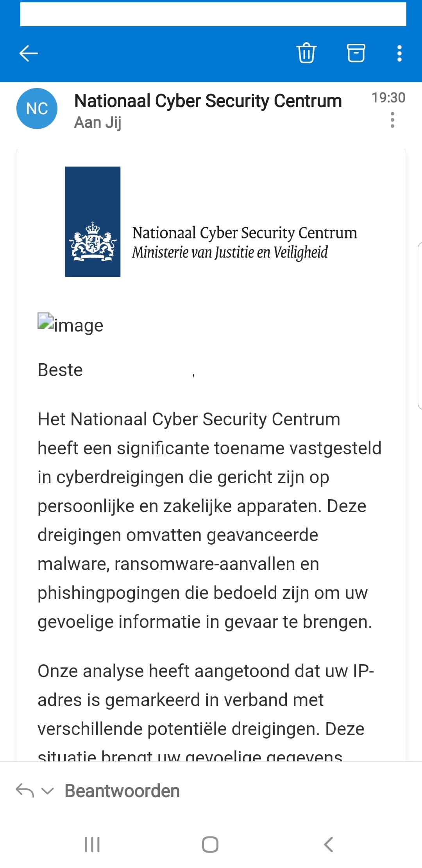
Task: Open Android recent apps button
Action: coord(92,844)
